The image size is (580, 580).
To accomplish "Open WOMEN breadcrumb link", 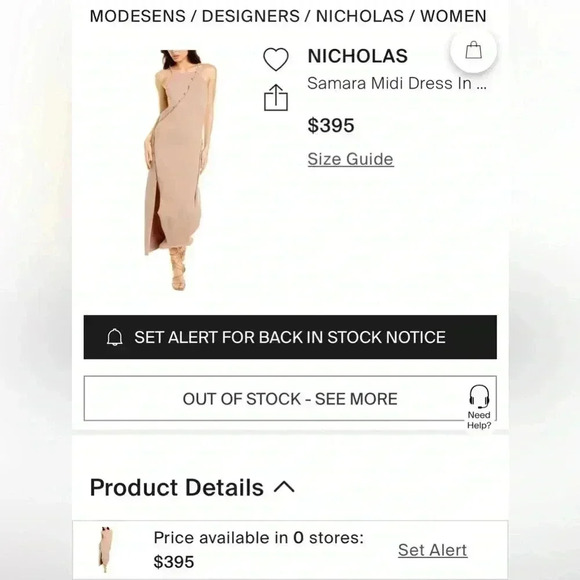I will point(453,16).
